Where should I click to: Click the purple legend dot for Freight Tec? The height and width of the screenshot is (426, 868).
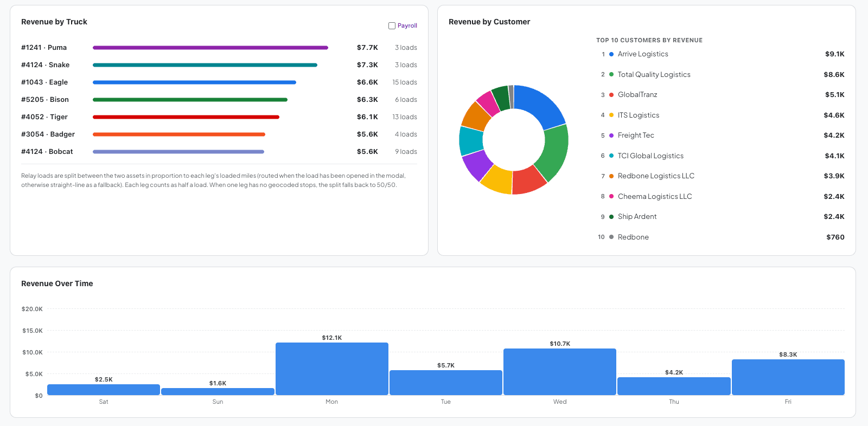(611, 135)
